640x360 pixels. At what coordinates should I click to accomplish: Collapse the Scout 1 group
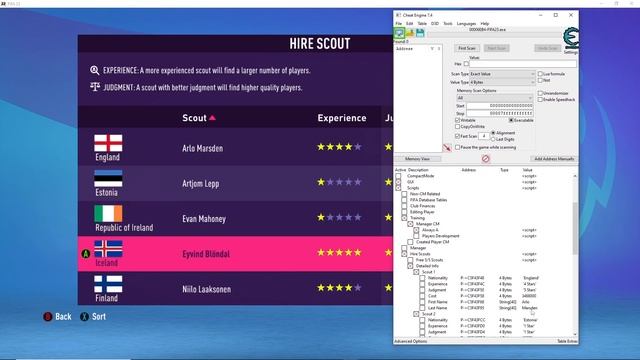[416, 272]
